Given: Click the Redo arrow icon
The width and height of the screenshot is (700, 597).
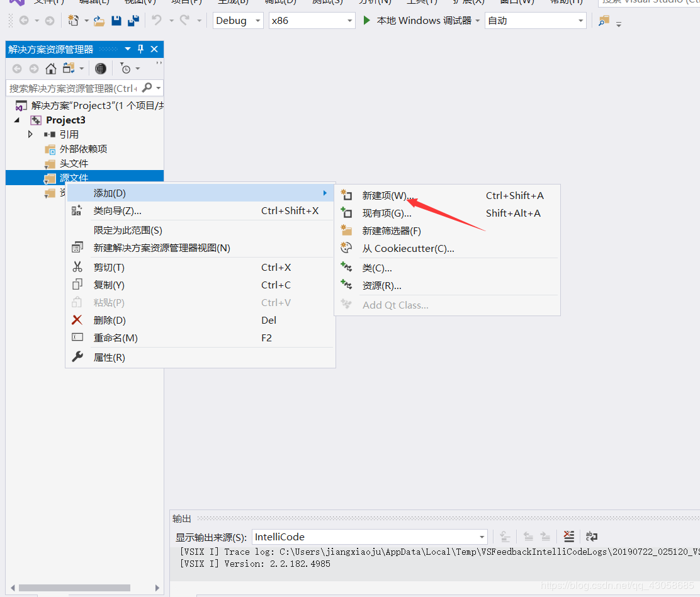Looking at the screenshot, I should point(184,20).
